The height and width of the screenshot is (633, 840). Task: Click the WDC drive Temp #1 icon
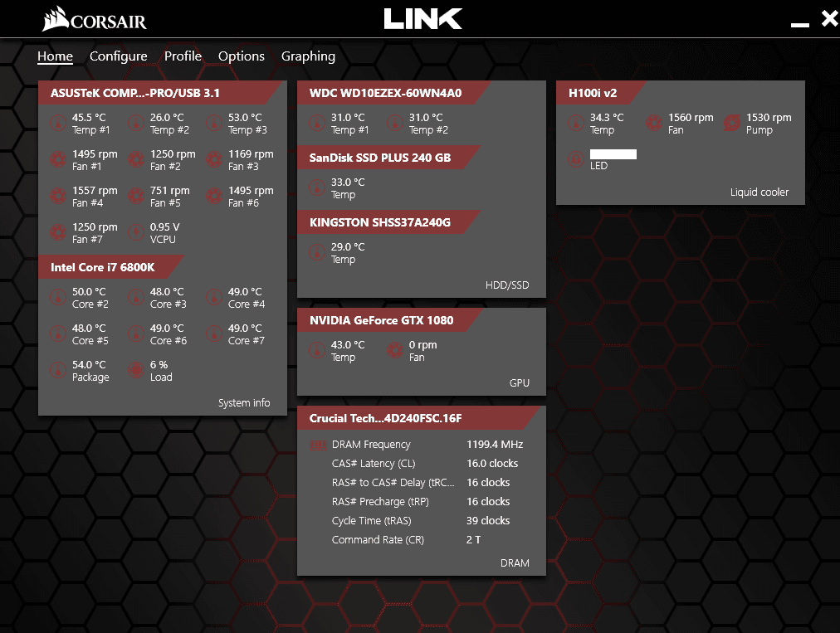click(x=317, y=123)
